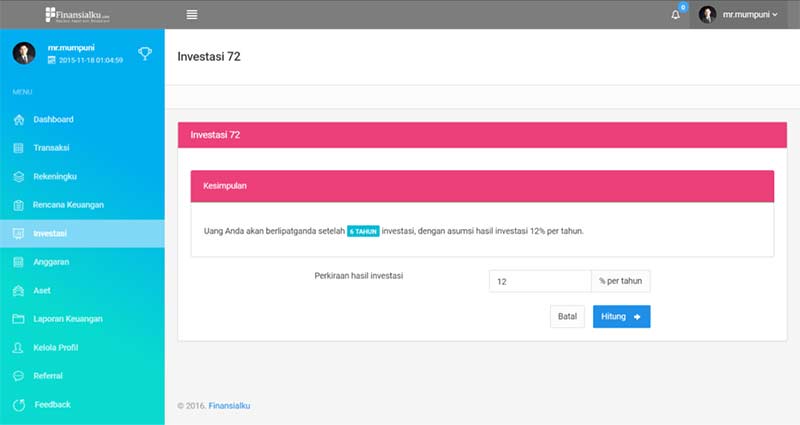
Task: Click the Finansialku logo in header
Action: (78, 15)
